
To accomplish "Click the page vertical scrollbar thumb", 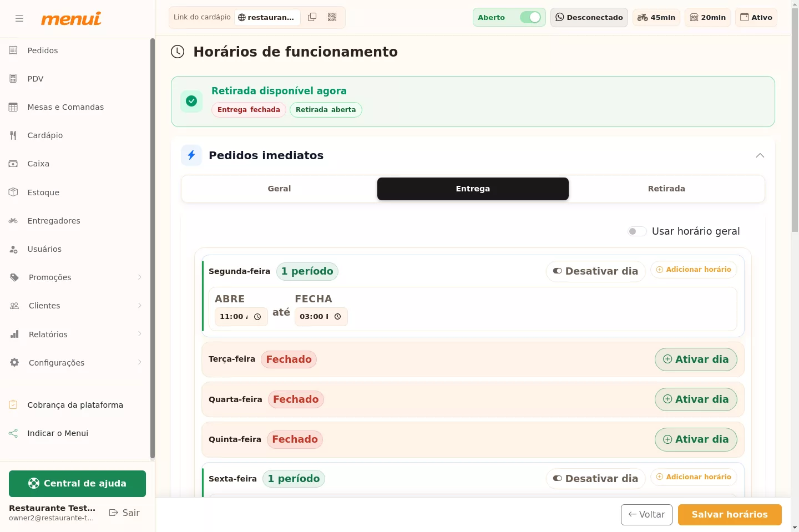I will pyautogui.click(x=795, y=120).
